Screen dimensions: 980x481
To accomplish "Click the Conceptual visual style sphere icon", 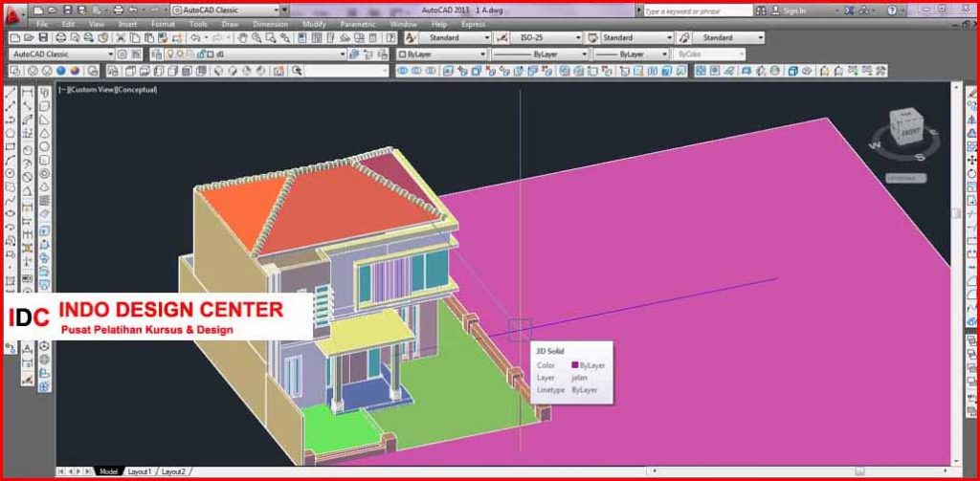I will 75,71.
